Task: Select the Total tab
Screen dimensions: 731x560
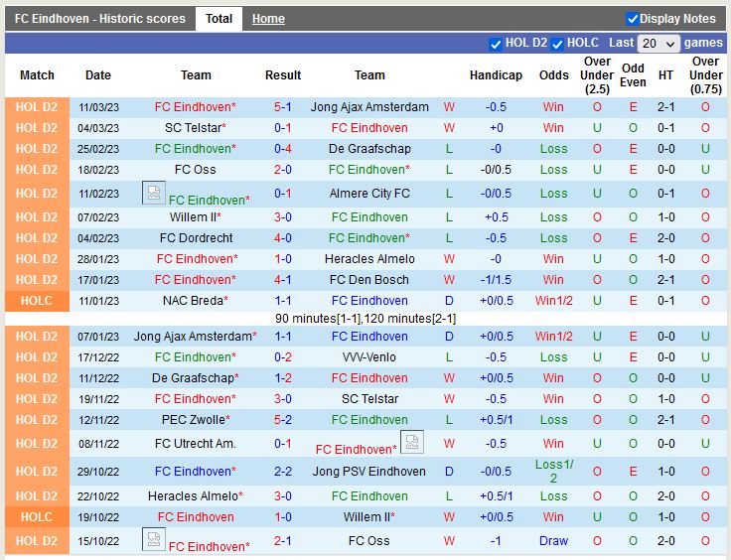Action: coord(219,19)
